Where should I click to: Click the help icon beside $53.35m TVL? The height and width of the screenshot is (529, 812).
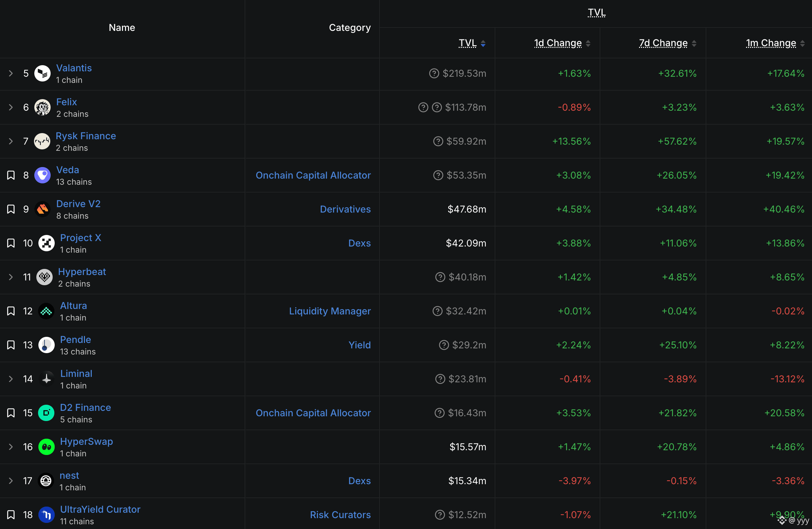(x=438, y=175)
